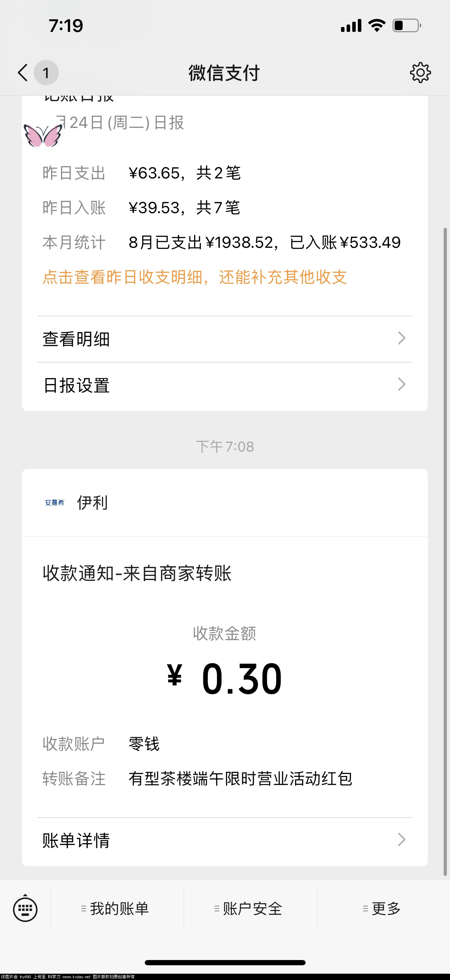Open 查看明细 row chevron
This screenshot has width=450, height=980.
click(x=401, y=338)
